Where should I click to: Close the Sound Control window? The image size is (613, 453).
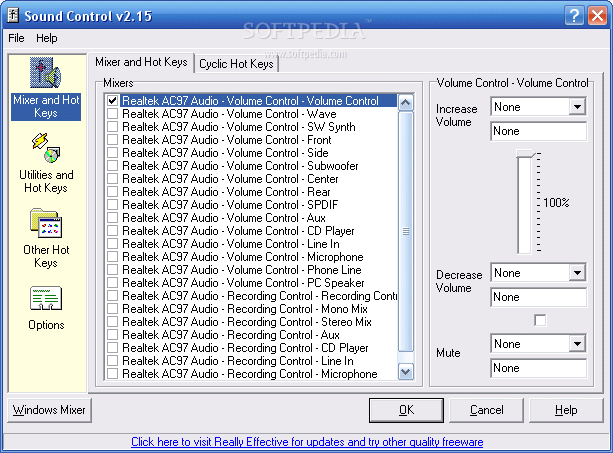click(598, 16)
